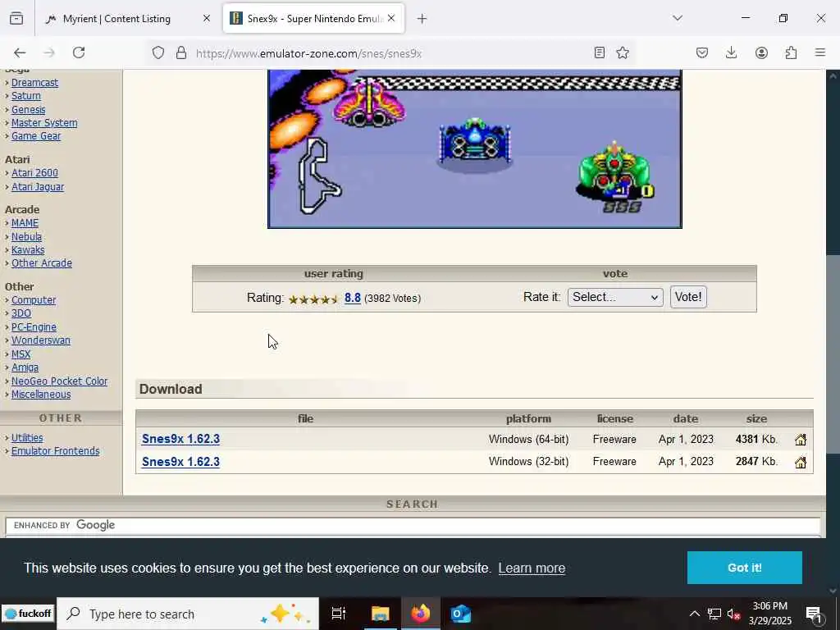The image size is (840, 630).
Task: Dismiss cookie notice with Got it!
Action: [x=745, y=568]
